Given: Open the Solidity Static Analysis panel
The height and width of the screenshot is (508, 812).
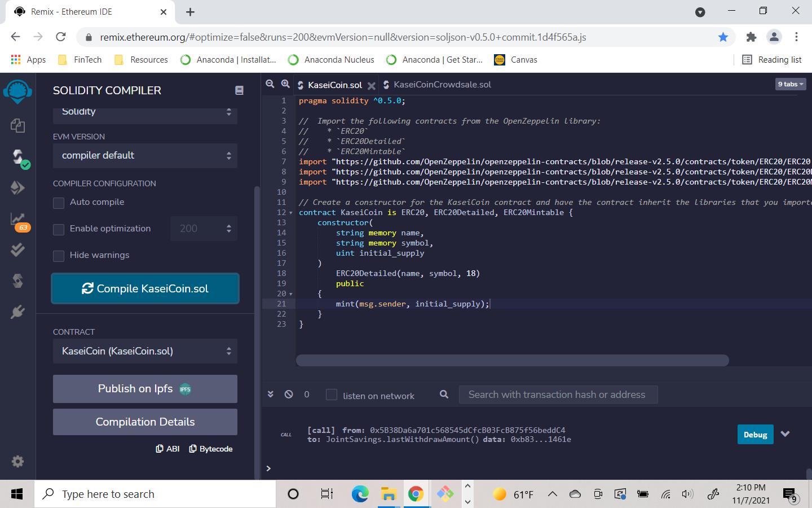Looking at the screenshot, I should pyautogui.click(x=17, y=219).
